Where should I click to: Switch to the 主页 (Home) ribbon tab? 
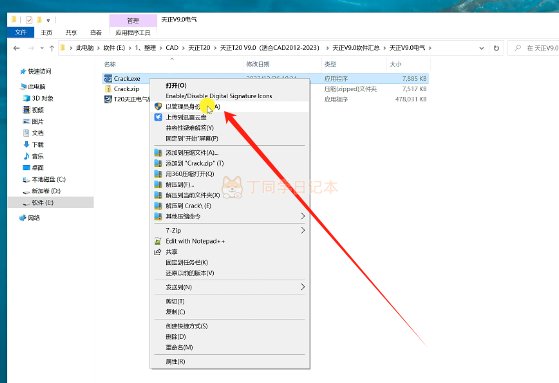click(x=46, y=32)
